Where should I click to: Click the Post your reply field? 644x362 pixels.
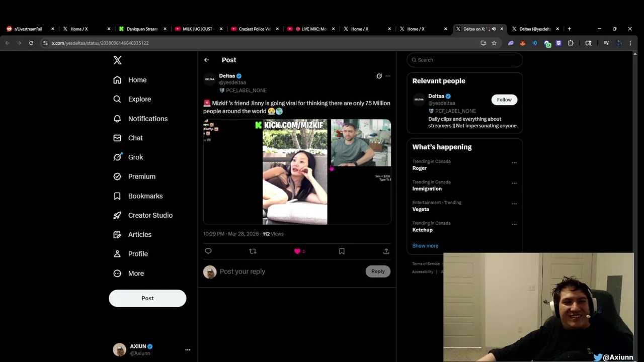point(289,271)
